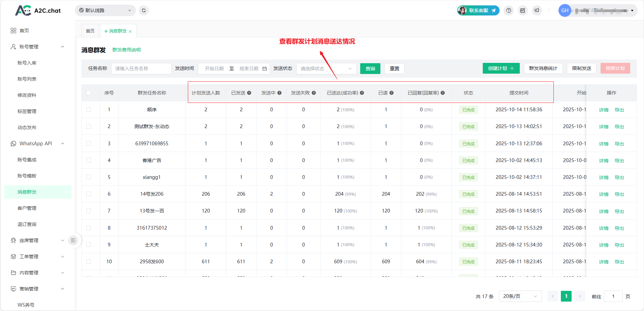Open 账号列表 in the sidebar
Image resolution: width=644 pixels, height=311 pixels.
(x=27, y=79)
